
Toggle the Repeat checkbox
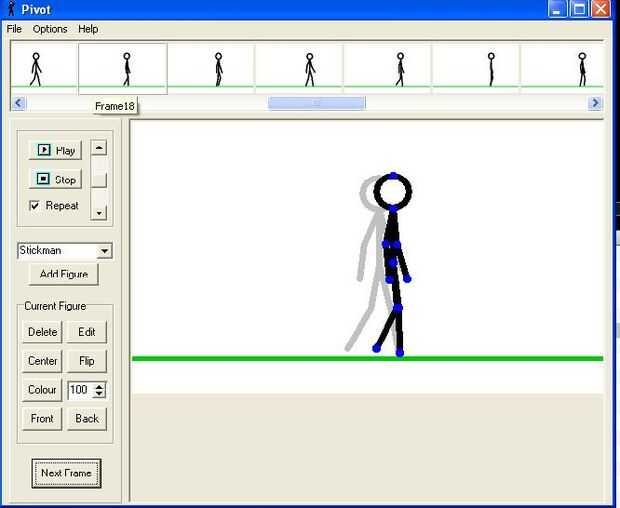point(35,206)
